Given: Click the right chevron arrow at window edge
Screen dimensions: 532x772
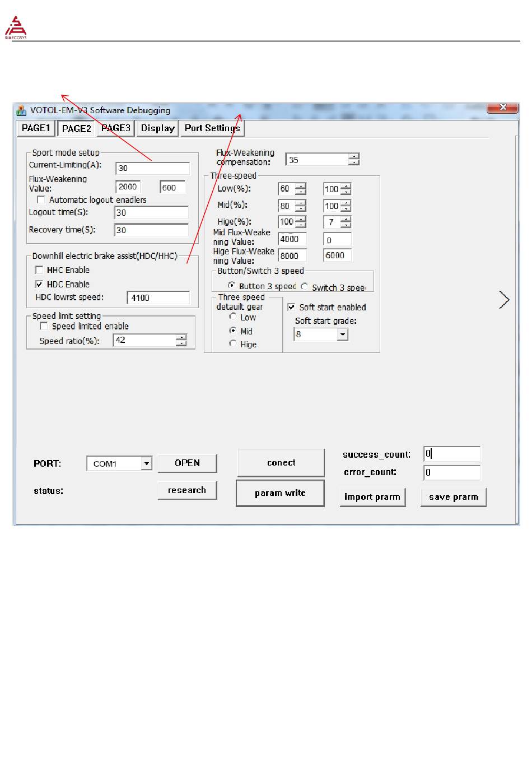Looking at the screenshot, I should tap(504, 300).
